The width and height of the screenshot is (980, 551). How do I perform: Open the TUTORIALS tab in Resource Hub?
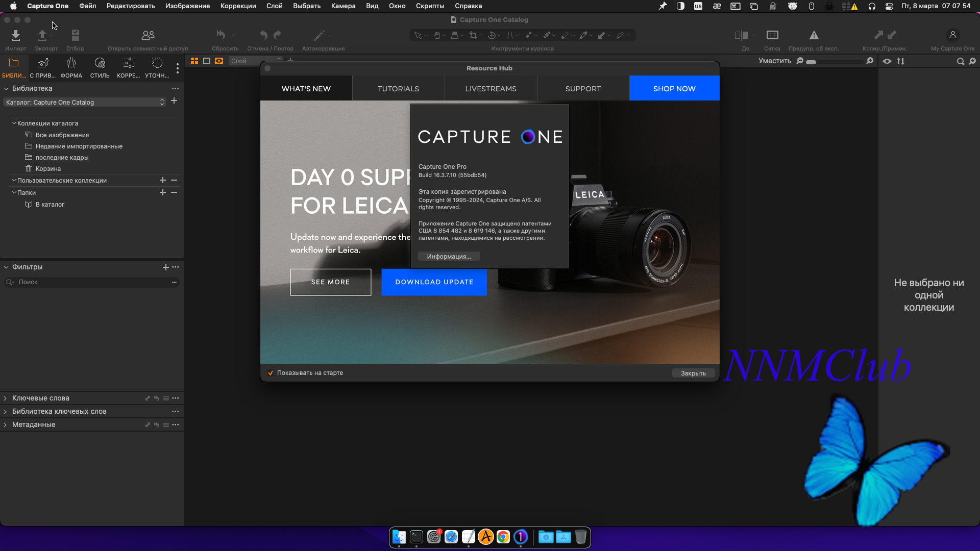(398, 88)
